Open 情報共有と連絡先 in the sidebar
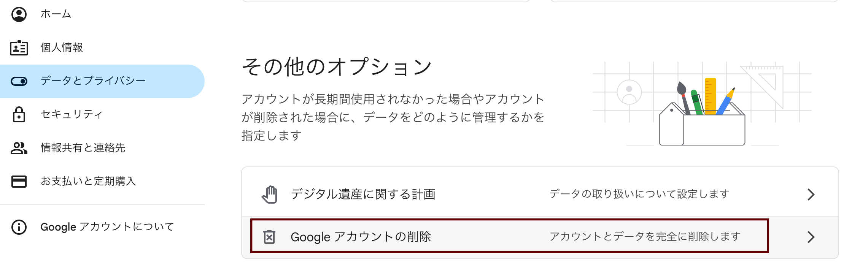Screen dimensions: 868x272 click(x=83, y=148)
